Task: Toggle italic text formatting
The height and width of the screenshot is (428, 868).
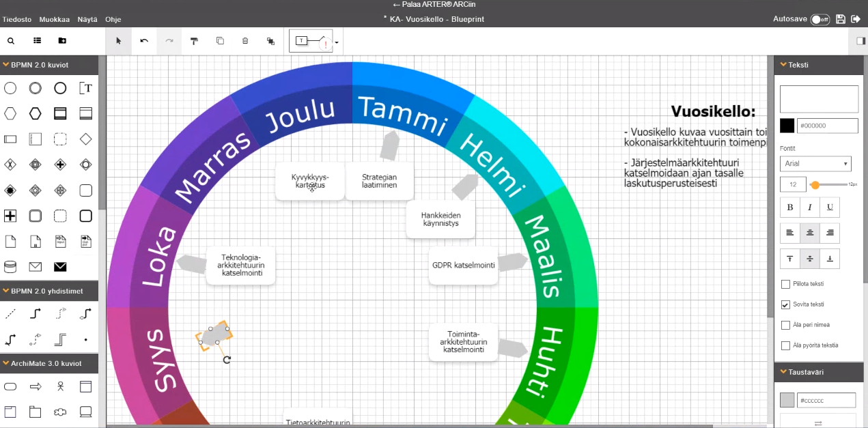Action: tap(810, 207)
